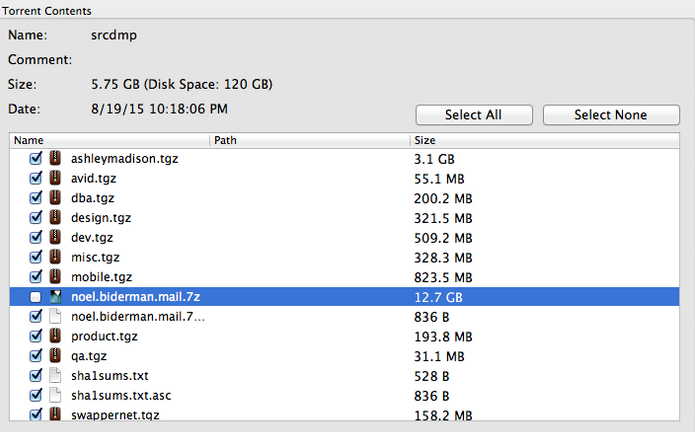695x432 pixels.
Task: Sort the list by Size column
Action: point(540,141)
